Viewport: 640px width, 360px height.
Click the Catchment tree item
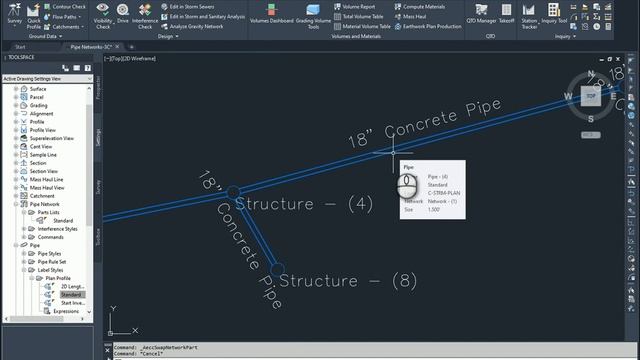(x=42, y=196)
